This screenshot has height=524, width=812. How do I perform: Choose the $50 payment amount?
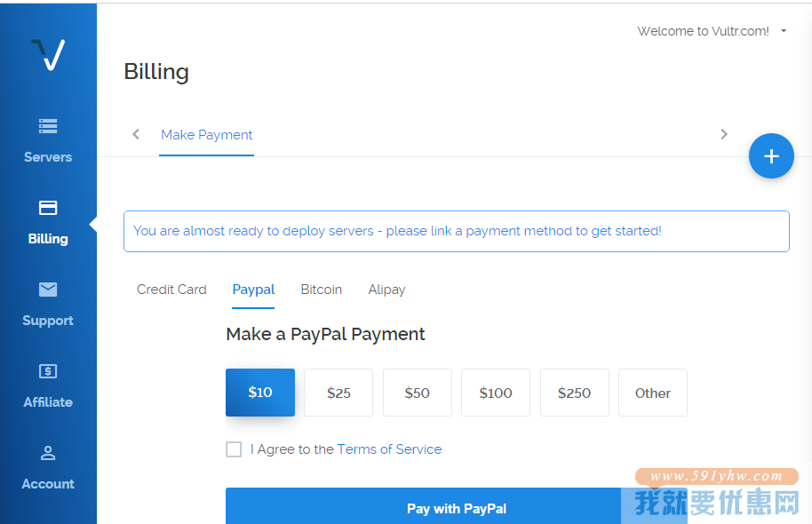418,393
